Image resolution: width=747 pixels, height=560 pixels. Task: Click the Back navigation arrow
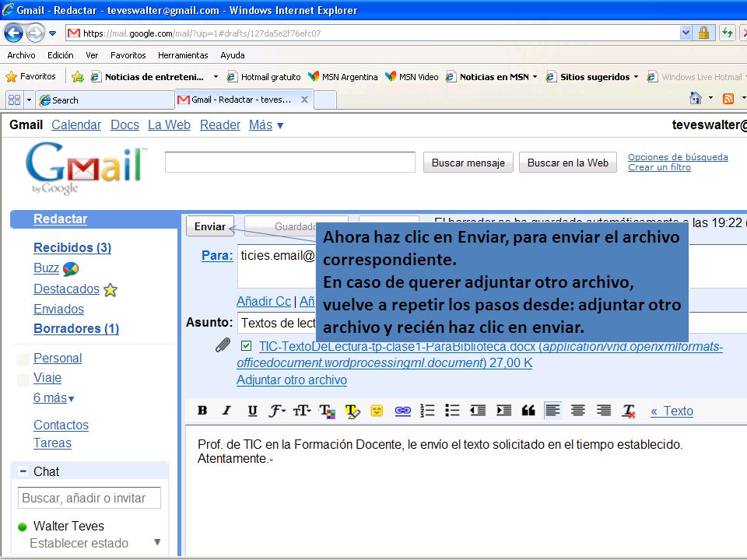[x=13, y=33]
